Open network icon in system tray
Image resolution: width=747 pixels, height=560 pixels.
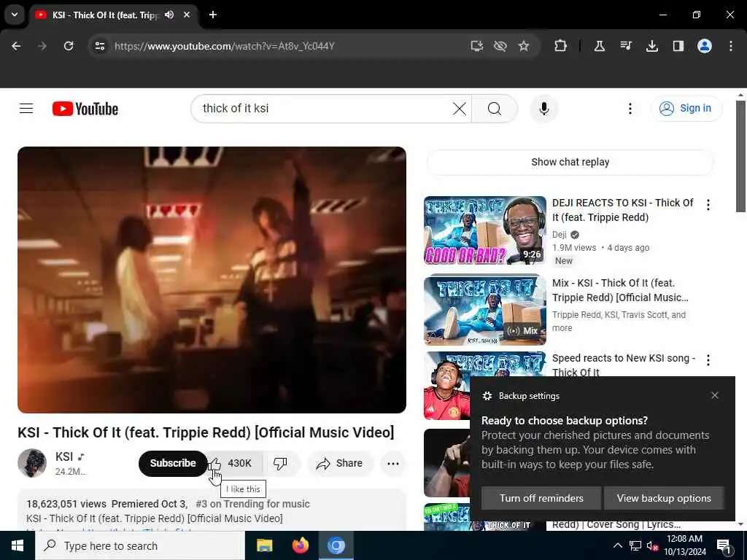click(x=635, y=545)
